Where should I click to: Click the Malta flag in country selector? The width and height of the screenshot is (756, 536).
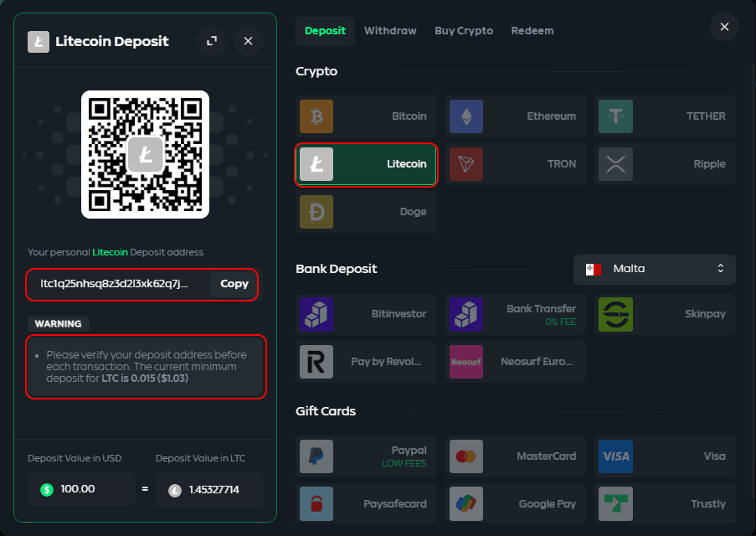(x=593, y=269)
